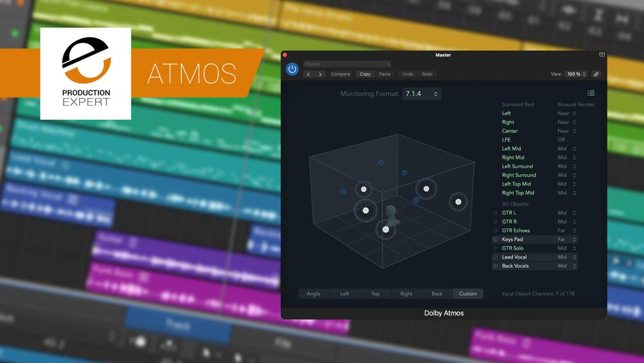The image size is (644, 363).
Task: Change binaural render mode for Right Surround
Action: coord(567,175)
